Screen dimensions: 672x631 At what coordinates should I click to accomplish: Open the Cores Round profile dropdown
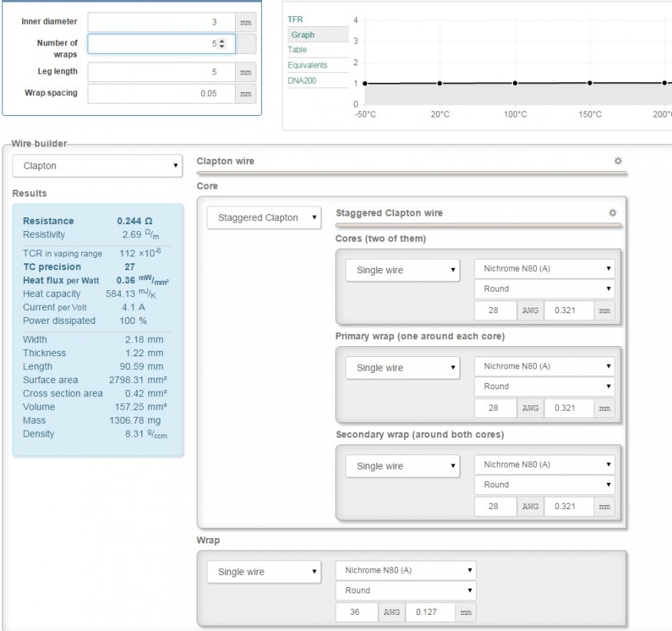point(545,289)
